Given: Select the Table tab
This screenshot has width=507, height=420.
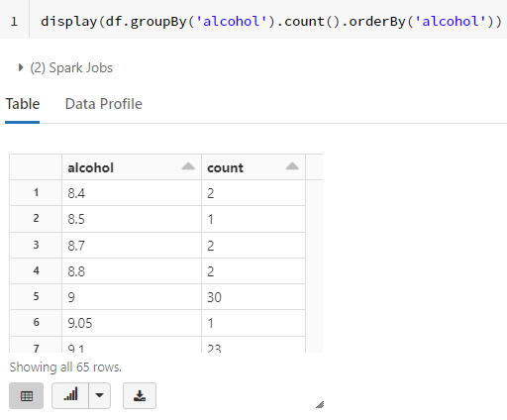Looking at the screenshot, I should pyautogui.click(x=23, y=104).
